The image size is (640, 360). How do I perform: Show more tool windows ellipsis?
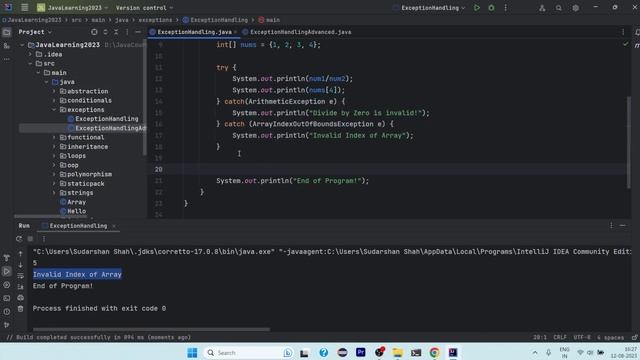click(7, 59)
